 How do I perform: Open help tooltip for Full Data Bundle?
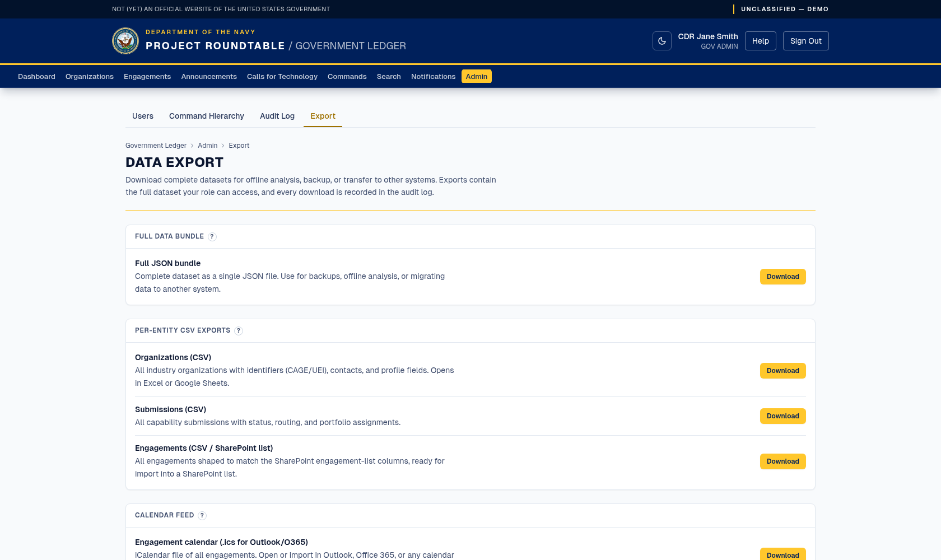tap(212, 236)
